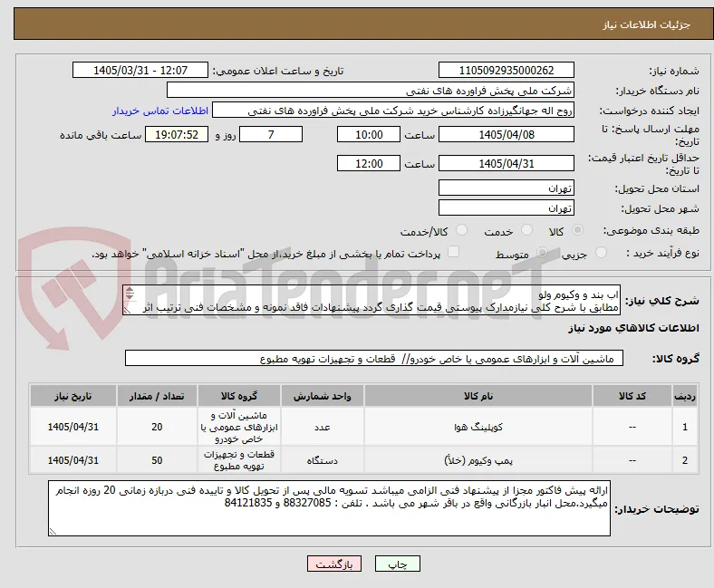Click the چاپ (print) button
The image size is (714, 588).
pyautogui.click(x=397, y=564)
